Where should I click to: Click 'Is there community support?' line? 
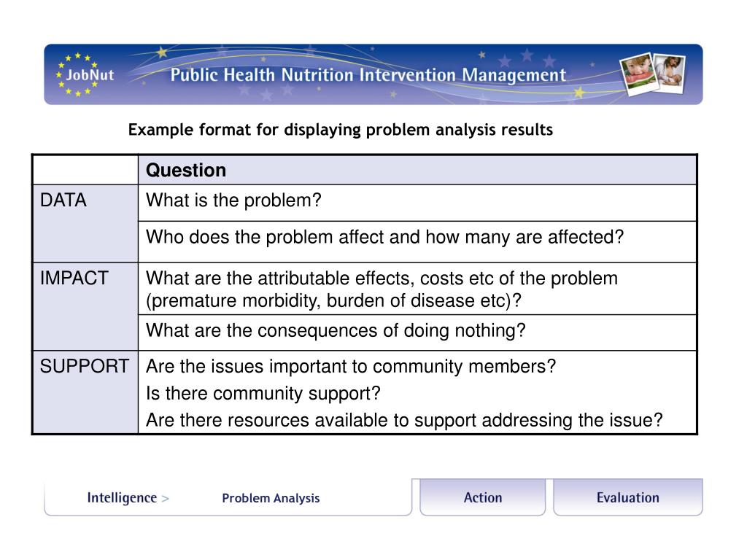coord(263,394)
